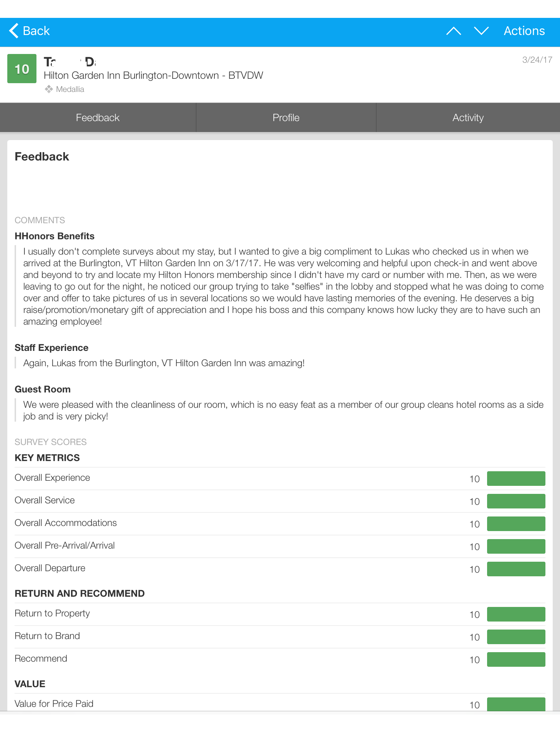This screenshot has width=560, height=747.
Task: Switch to the Profile tab
Action: 286,117
